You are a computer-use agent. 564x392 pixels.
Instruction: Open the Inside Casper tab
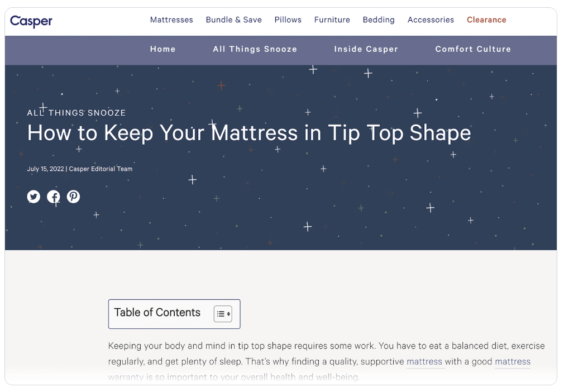pyautogui.click(x=366, y=49)
